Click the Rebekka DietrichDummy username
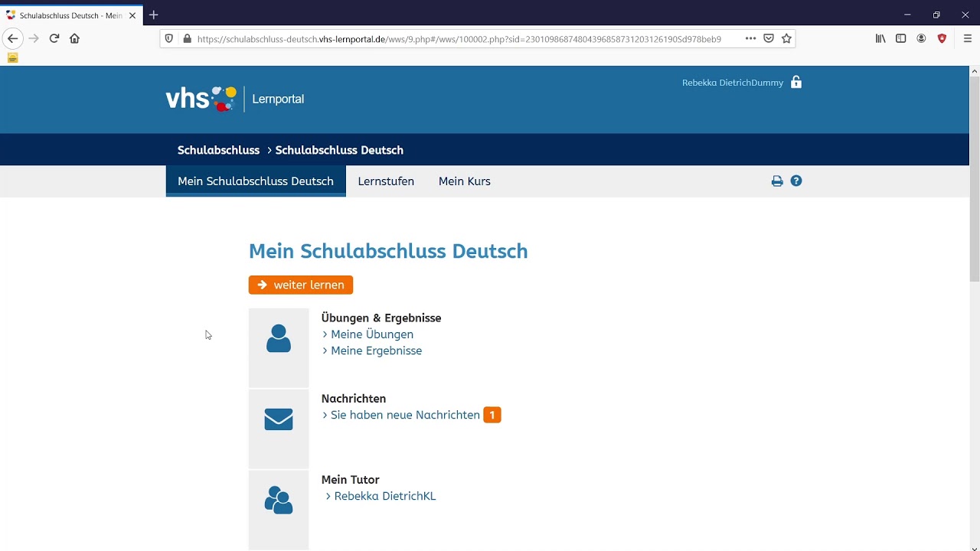This screenshot has width=980, height=551. pos(733,83)
